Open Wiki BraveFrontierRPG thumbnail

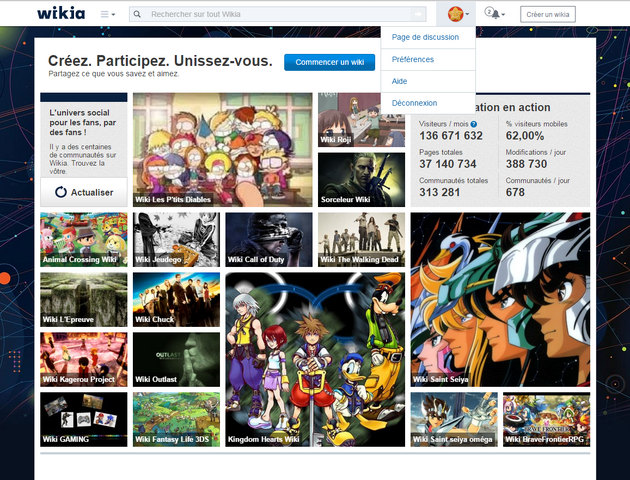point(546,419)
